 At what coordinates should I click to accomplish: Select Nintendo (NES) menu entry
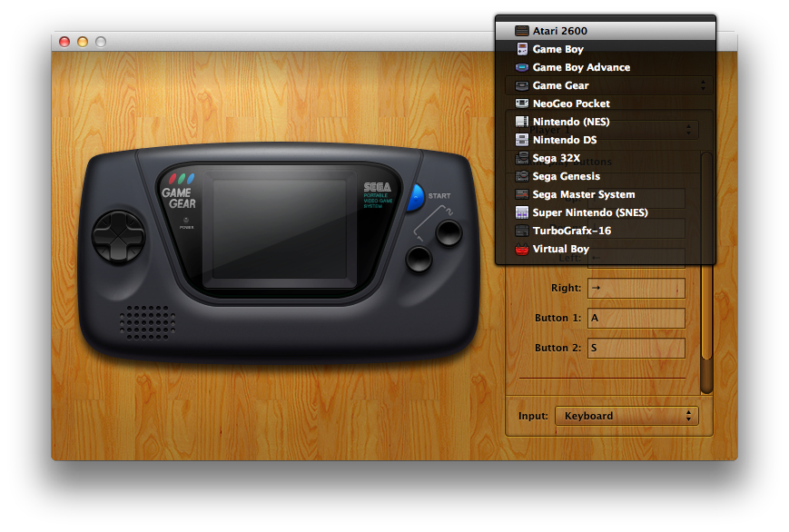pyautogui.click(x=606, y=122)
